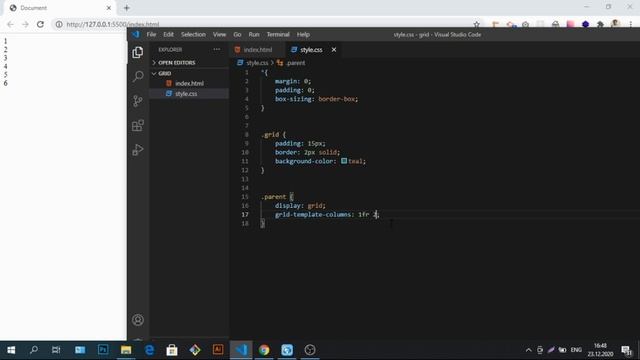Open Explorer more actions ellipsis
This screenshot has width=640, height=360.
pos(217,49)
